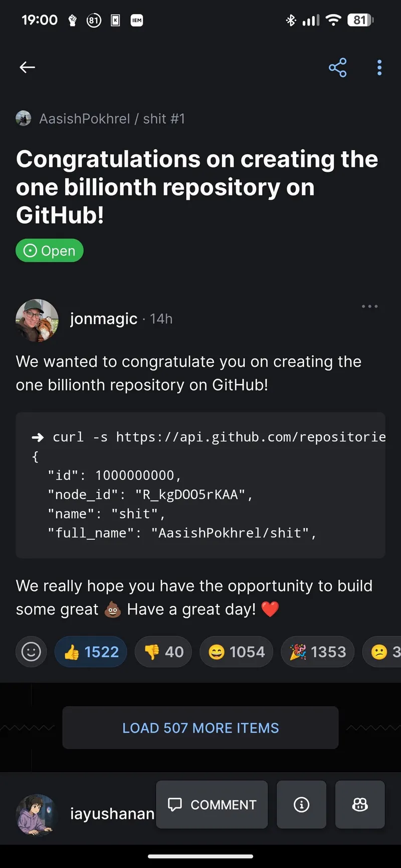Toggle the thumbs down reaction 40
Screen dimensions: 401x868
pos(163,652)
